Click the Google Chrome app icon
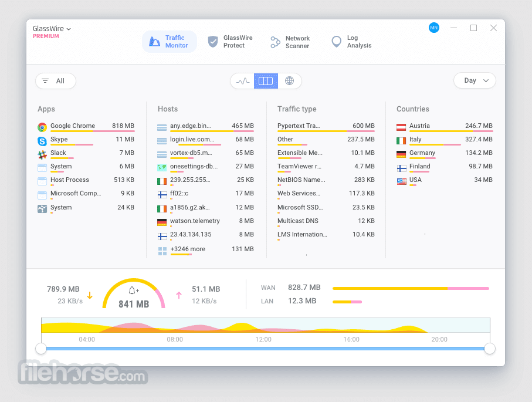 tap(42, 127)
